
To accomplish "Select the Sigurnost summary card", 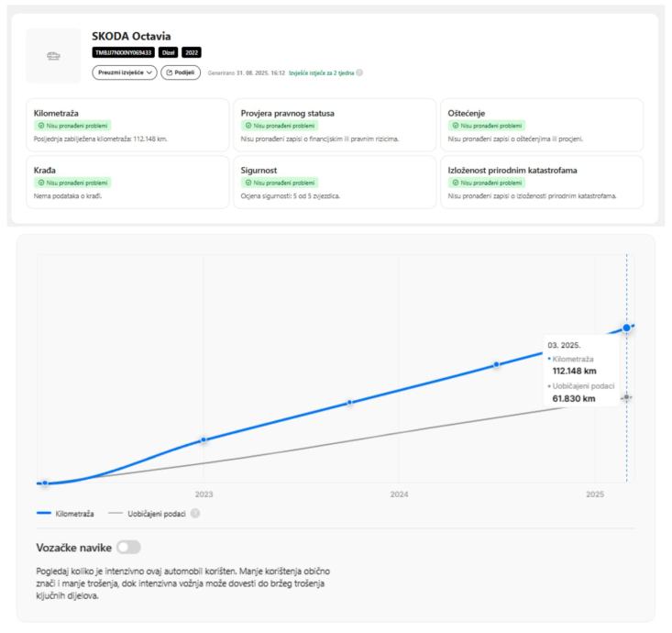I will point(335,182).
